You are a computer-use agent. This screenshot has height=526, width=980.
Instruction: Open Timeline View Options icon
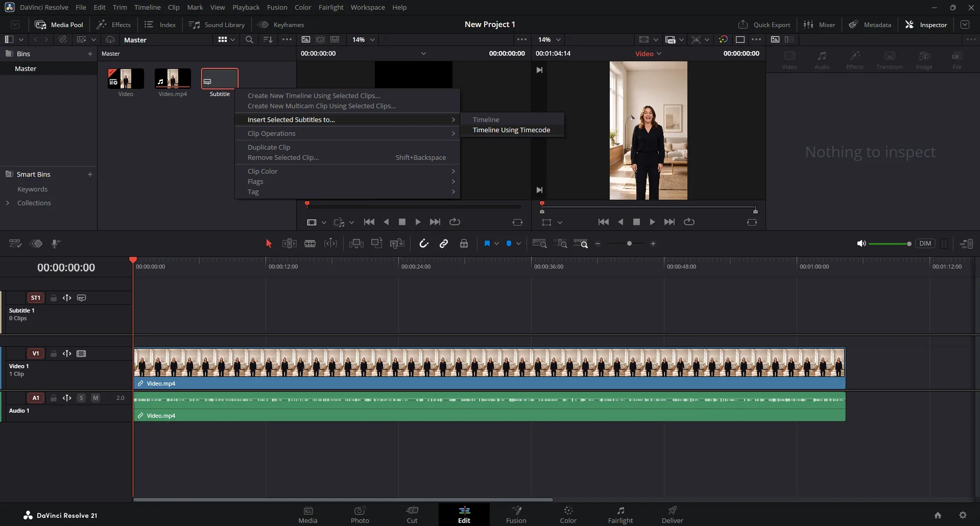point(15,244)
